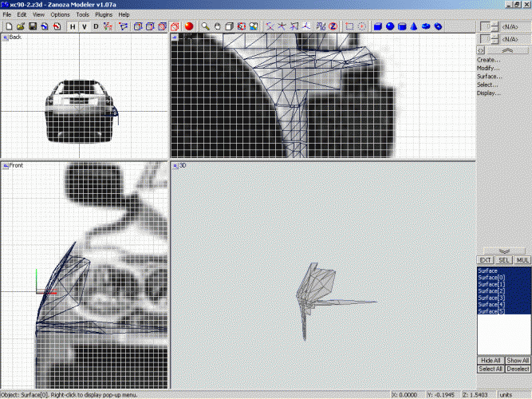This screenshot has width=532, height=399.
Task: Expand the Create... command group
Action: coord(489,60)
